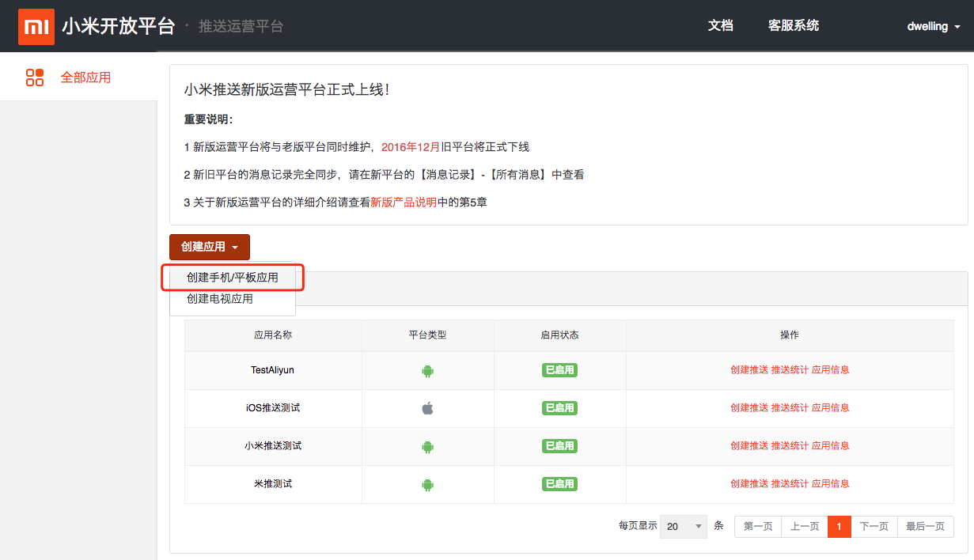Go to 下一页 in pagination
974x560 pixels.
[x=874, y=527]
